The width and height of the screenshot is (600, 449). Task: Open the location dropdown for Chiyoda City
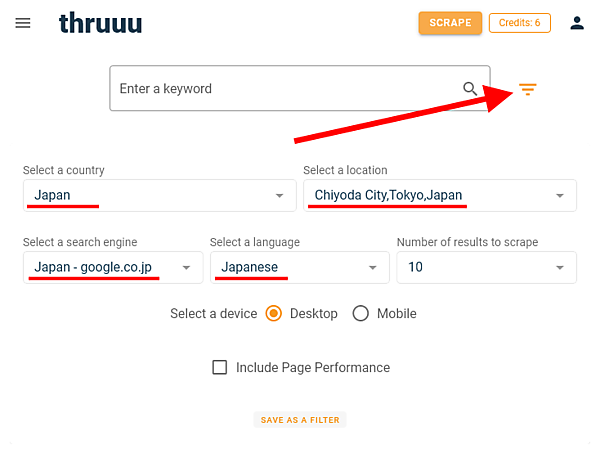pyautogui.click(x=560, y=196)
